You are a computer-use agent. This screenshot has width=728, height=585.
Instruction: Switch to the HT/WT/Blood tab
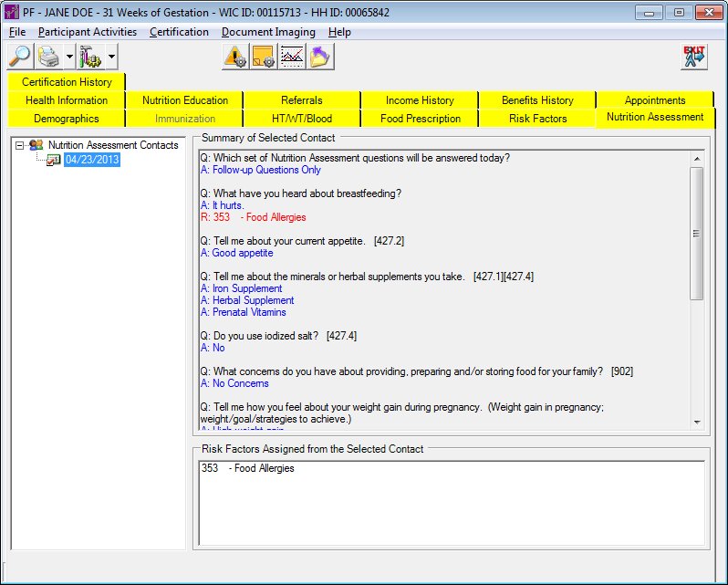pyautogui.click(x=302, y=119)
